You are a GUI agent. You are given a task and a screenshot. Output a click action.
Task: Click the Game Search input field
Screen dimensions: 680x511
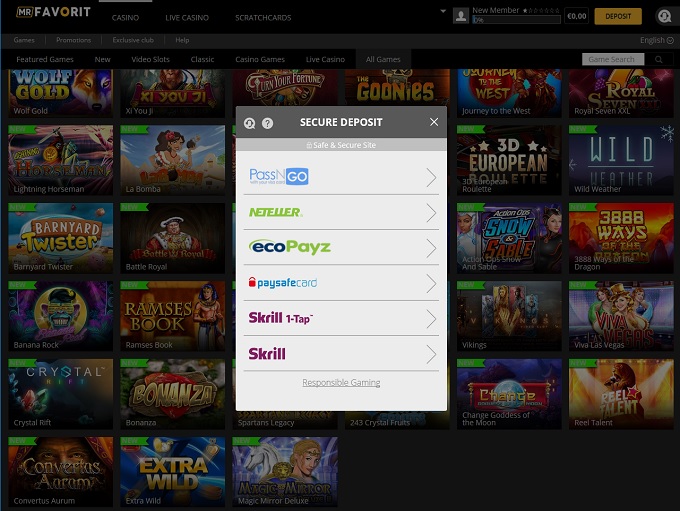click(612, 60)
